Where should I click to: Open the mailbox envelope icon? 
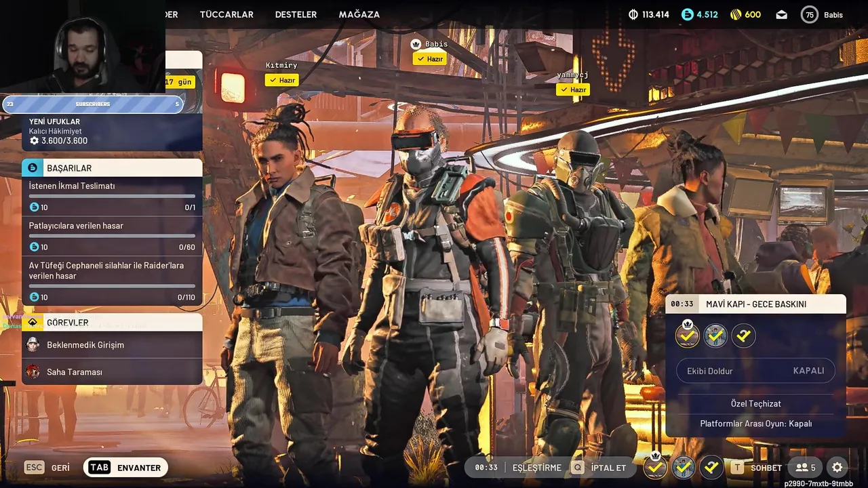[x=782, y=14]
